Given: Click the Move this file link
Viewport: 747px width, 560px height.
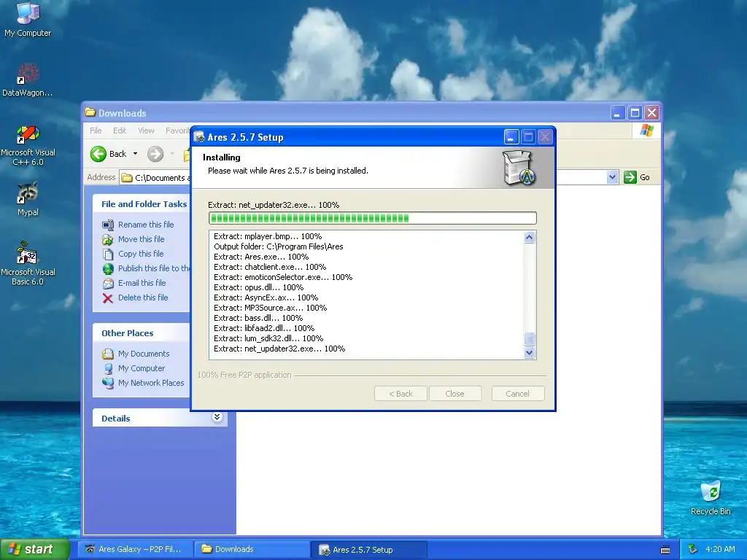Looking at the screenshot, I should click(x=141, y=239).
